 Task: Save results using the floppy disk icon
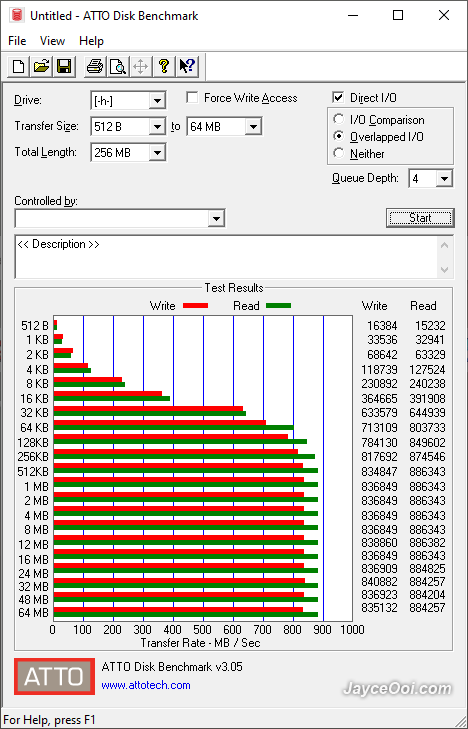64,66
